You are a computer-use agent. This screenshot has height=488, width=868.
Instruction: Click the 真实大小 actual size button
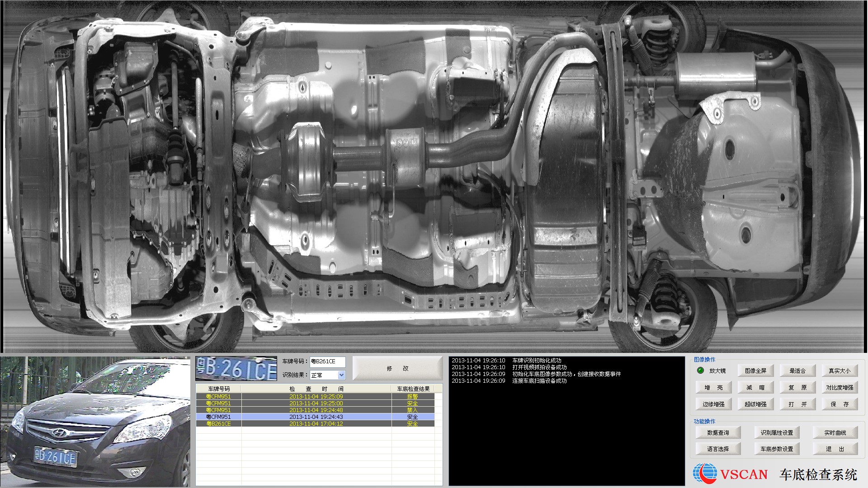click(x=840, y=371)
